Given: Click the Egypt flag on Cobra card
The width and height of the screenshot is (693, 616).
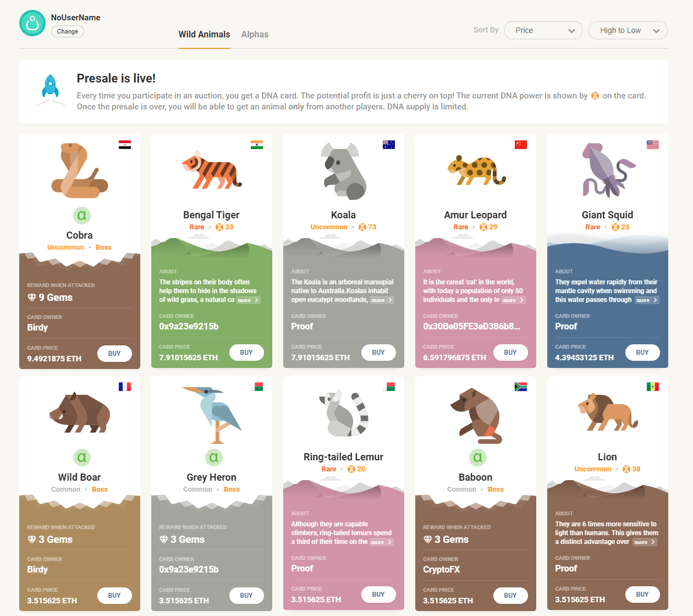Looking at the screenshot, I should point(125,145).
